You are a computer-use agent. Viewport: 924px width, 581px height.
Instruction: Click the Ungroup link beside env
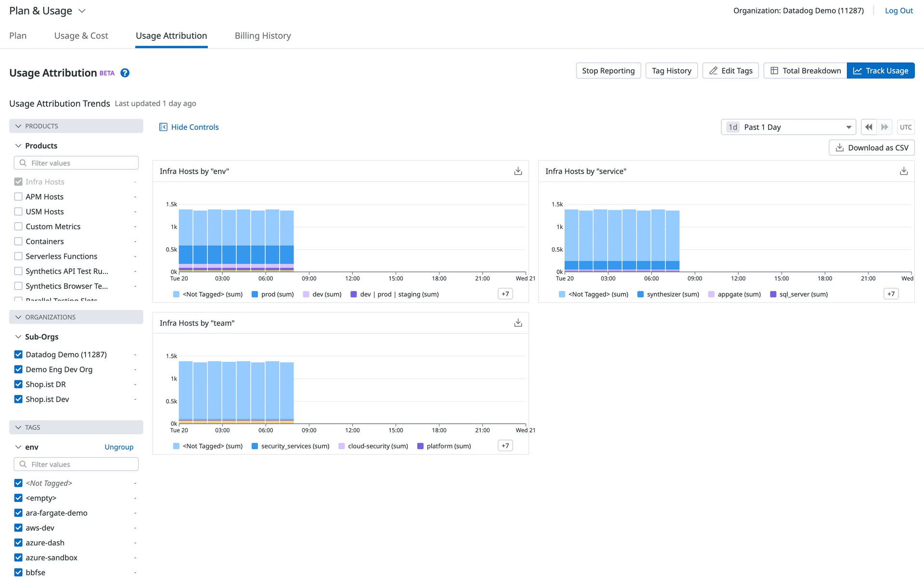tap(119, 446)
